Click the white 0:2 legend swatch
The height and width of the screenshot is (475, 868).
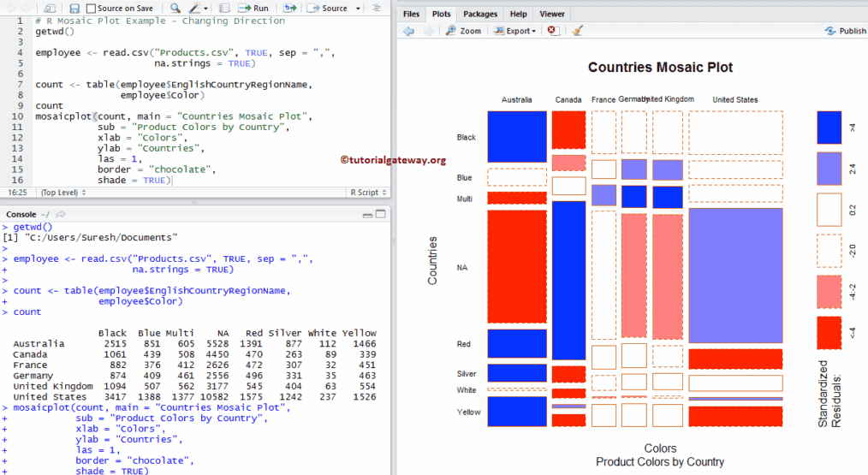pyautogui.click(x=829, y=210)
